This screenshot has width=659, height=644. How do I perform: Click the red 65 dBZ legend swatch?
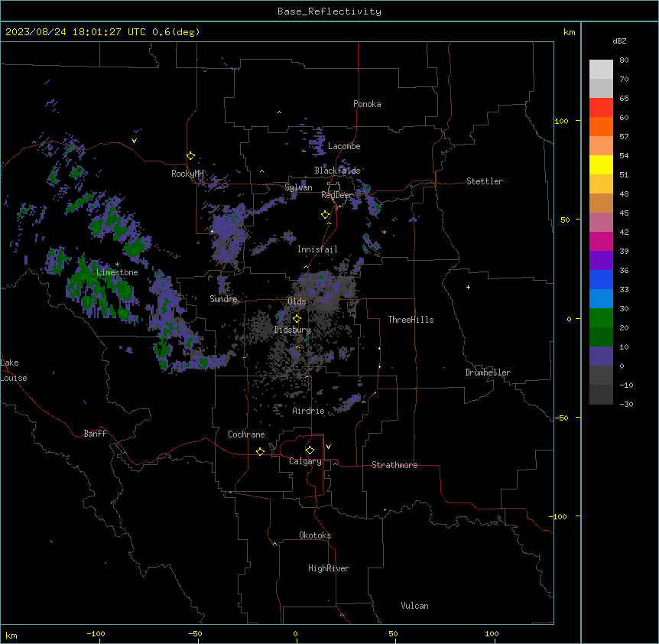point(601,107)
